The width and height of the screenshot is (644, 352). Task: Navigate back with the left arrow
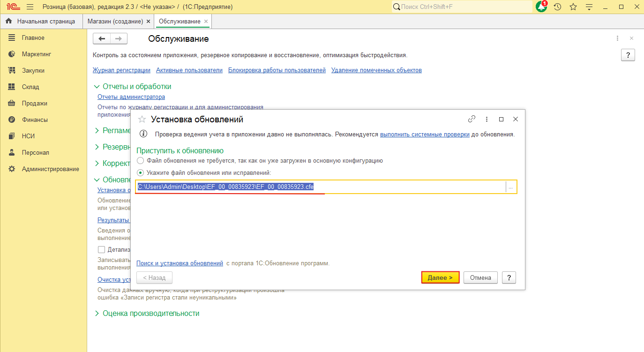(x=102, y=39)
